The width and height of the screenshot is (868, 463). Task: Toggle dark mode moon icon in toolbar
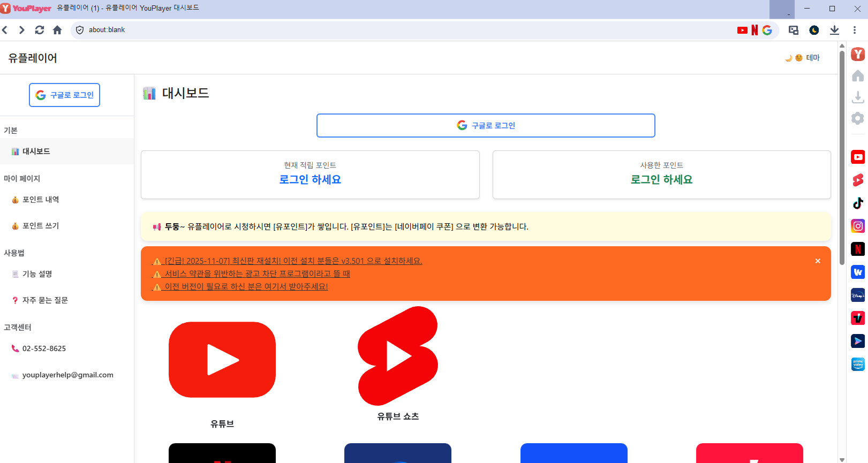point(814,30)
